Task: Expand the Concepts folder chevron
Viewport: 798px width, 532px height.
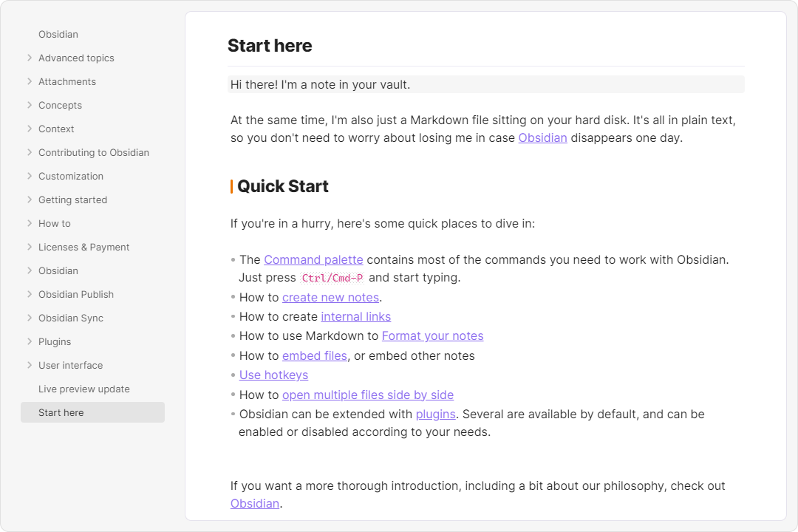Action: point(30,105)
